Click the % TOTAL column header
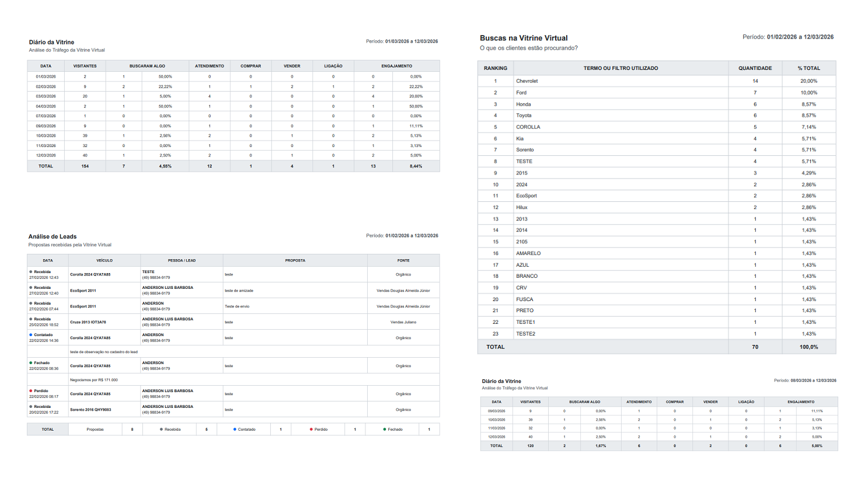 pyautogui.click(x=808, y=68)
